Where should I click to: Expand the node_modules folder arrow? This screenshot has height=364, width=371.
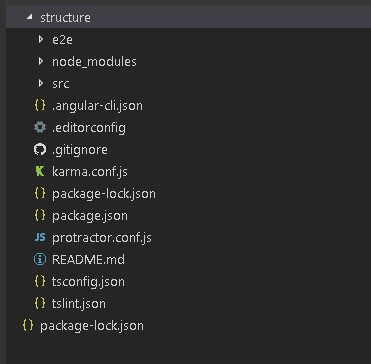pos(41,62)
